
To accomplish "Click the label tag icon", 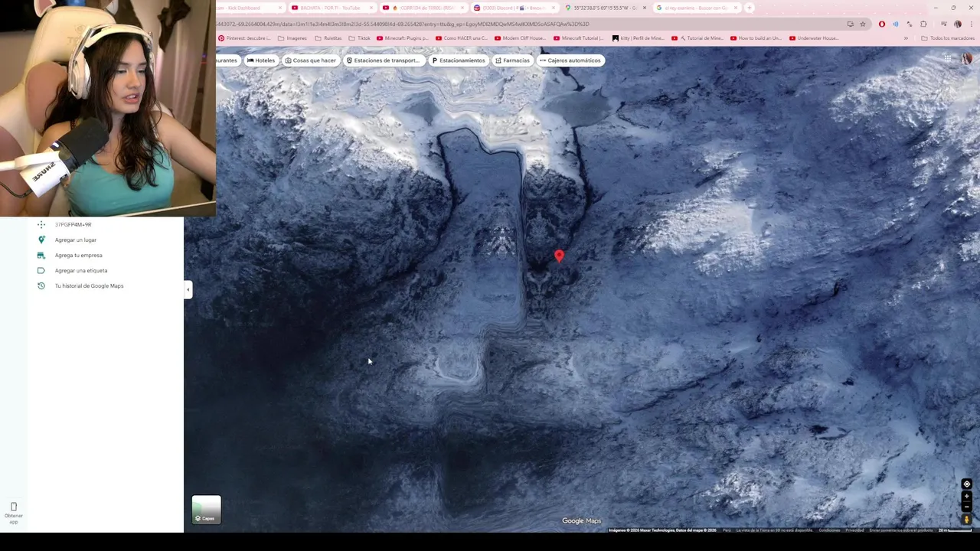I will (x=41, y=271).
